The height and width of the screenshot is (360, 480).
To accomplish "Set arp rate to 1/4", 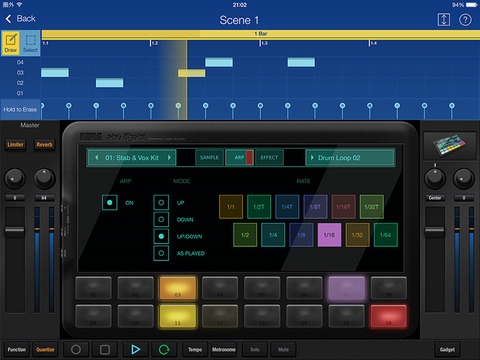I will (273, 235).
